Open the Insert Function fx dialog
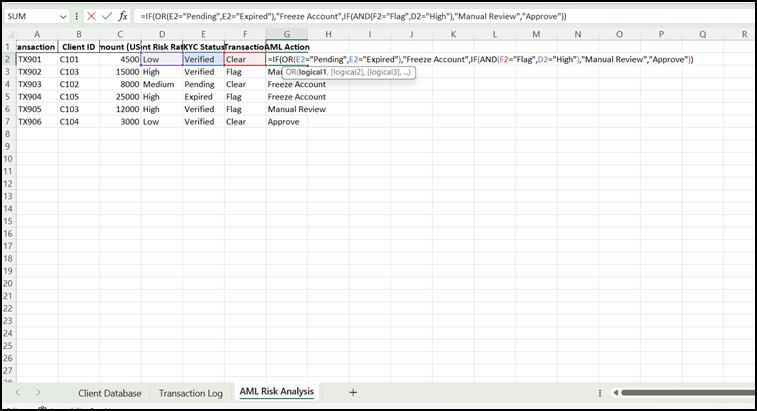 tap(123, 16)
